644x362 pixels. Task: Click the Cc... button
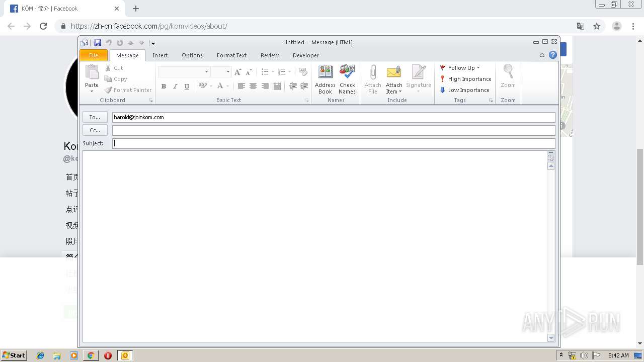(95, 130)
